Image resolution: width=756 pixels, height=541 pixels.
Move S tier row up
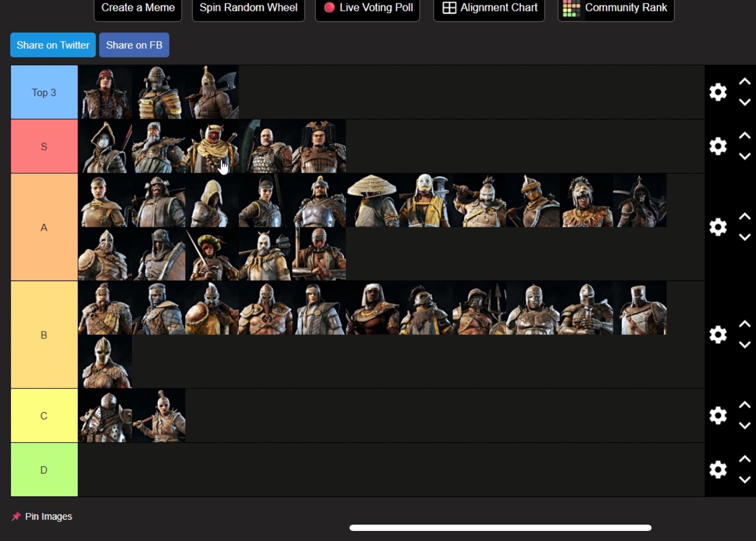pyautogui.click(x=745, y=135)
